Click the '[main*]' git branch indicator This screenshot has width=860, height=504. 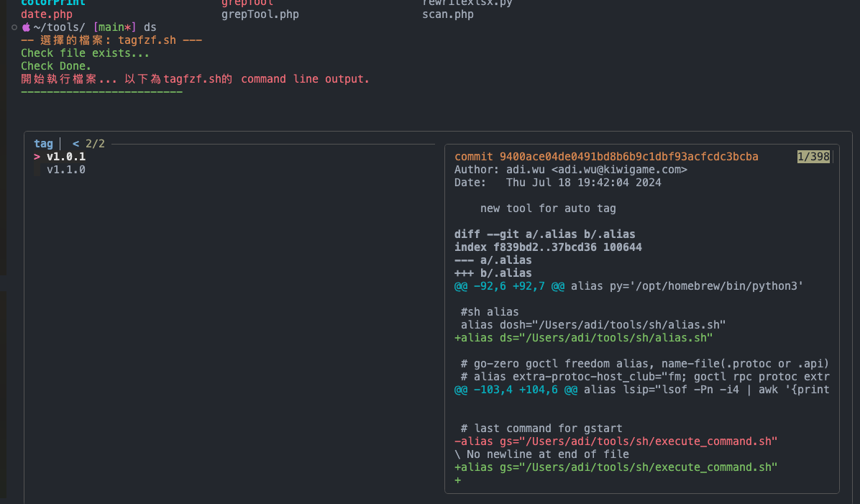point(114,27)
